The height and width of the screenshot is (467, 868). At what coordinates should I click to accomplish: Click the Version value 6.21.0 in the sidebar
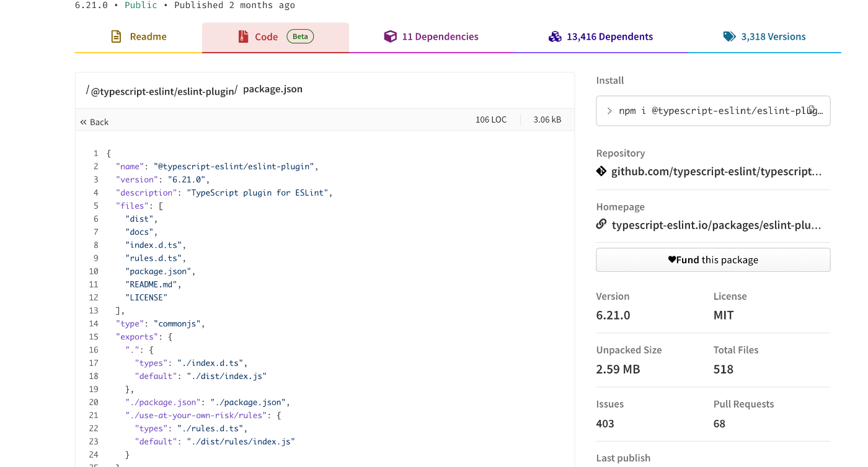(613, 315)
